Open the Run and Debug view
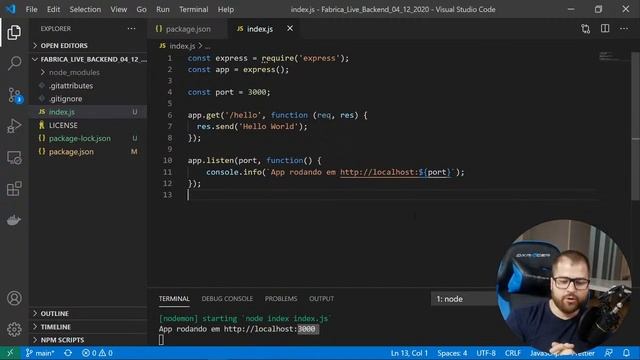Viewport: 640px width, 360px height. (14, 126)
